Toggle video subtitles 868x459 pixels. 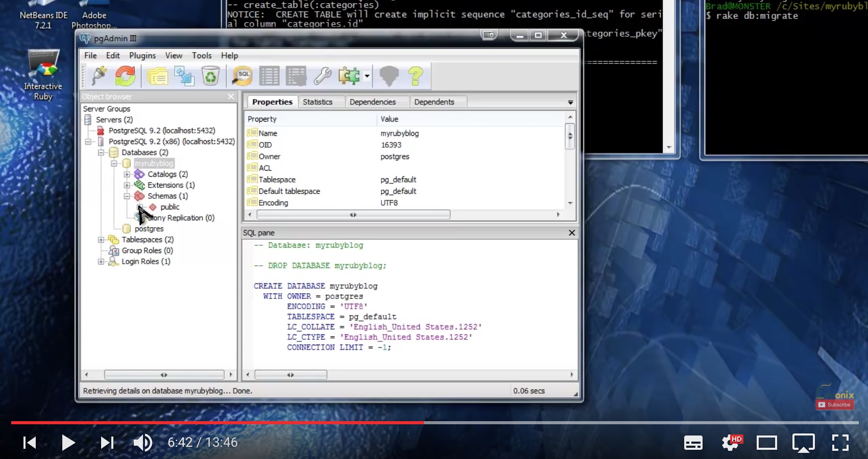coord(693,443)
